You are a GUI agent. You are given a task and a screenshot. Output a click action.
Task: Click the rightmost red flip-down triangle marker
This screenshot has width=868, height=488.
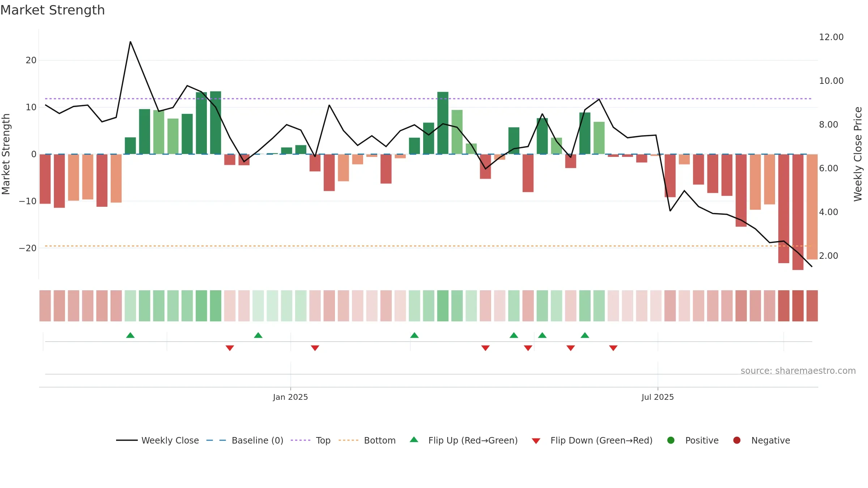[613, 348]
